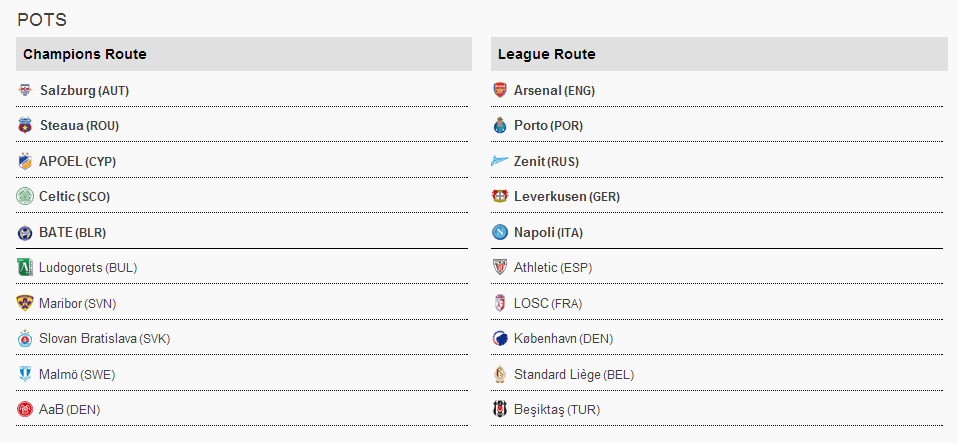Viewport: 958px width, 443px height.
Task: Click the Steaua club crest icon
Action: click(x=25, y=126)
